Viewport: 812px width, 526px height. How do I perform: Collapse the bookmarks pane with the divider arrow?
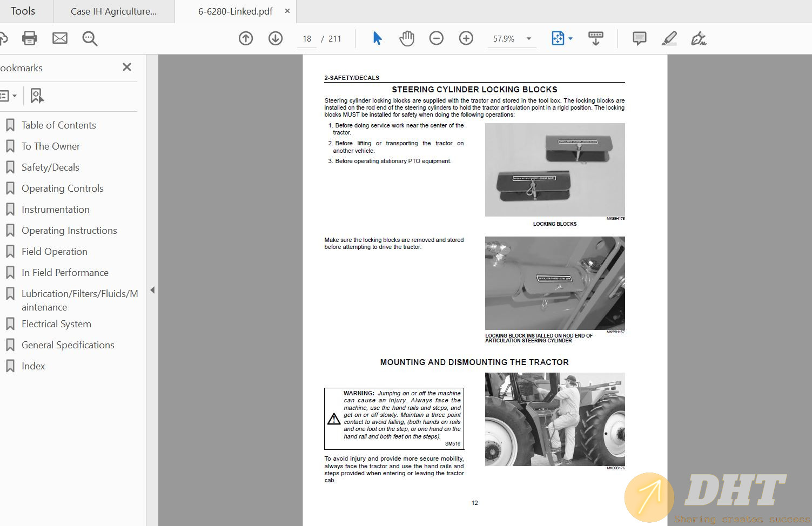tap(152, 290)
